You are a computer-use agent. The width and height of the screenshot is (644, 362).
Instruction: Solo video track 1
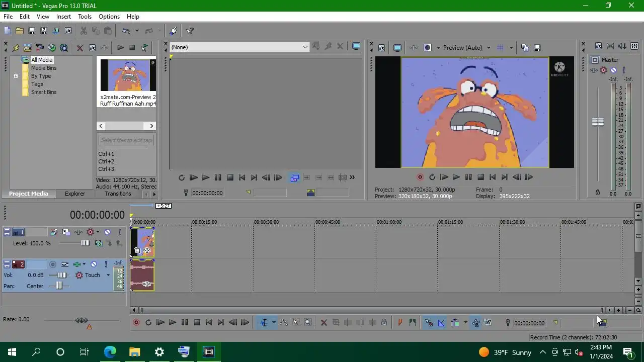pyautogui.click(x=119, y=232)
